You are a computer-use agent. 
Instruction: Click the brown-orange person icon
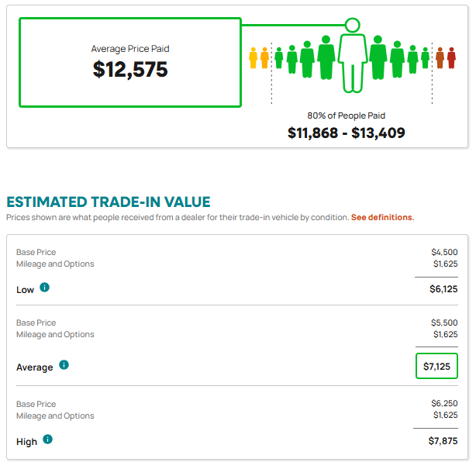click(x=440, y=57)
